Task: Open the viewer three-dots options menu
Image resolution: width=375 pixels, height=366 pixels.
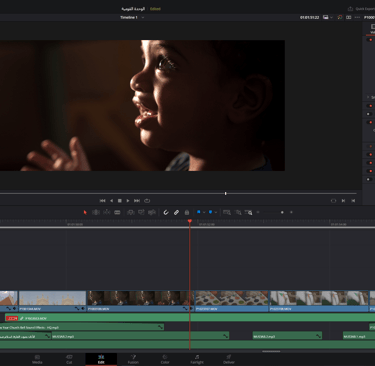Action: (357, 17)
